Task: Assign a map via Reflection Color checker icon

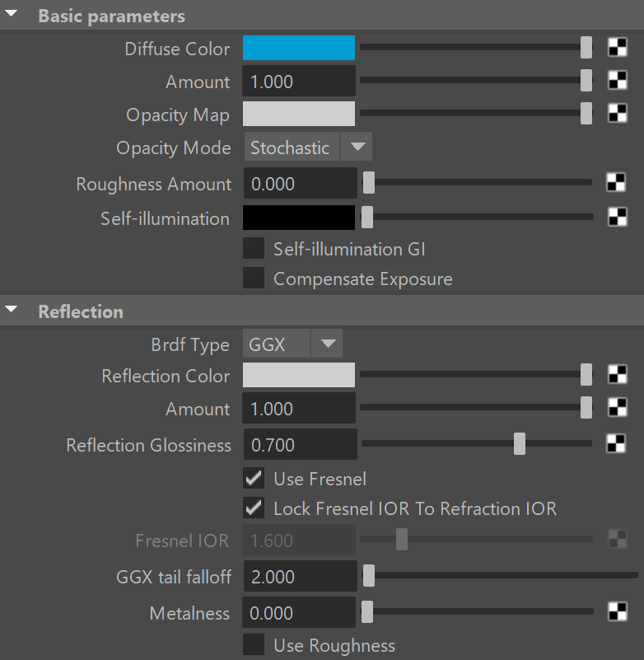Action: (617, 374)
